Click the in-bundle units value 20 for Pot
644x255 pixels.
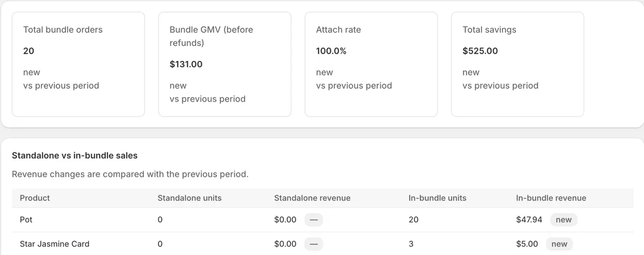point(413,220)
